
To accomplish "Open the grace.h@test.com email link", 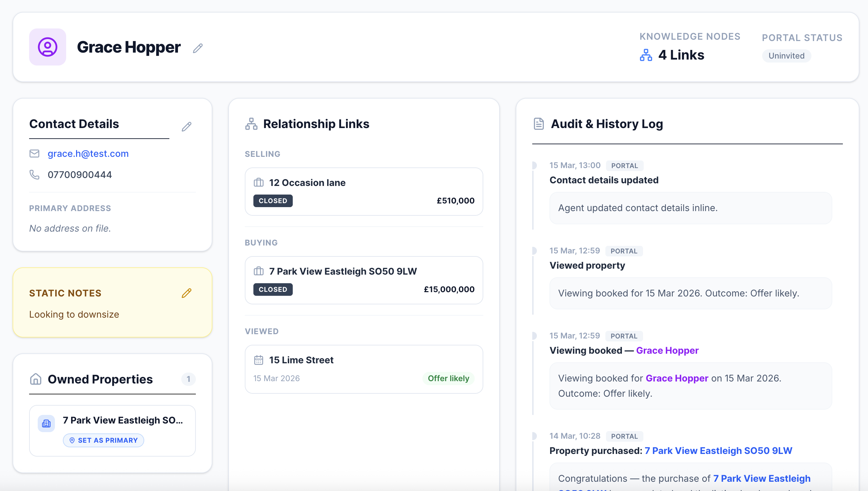I will (x=88, y=154).
